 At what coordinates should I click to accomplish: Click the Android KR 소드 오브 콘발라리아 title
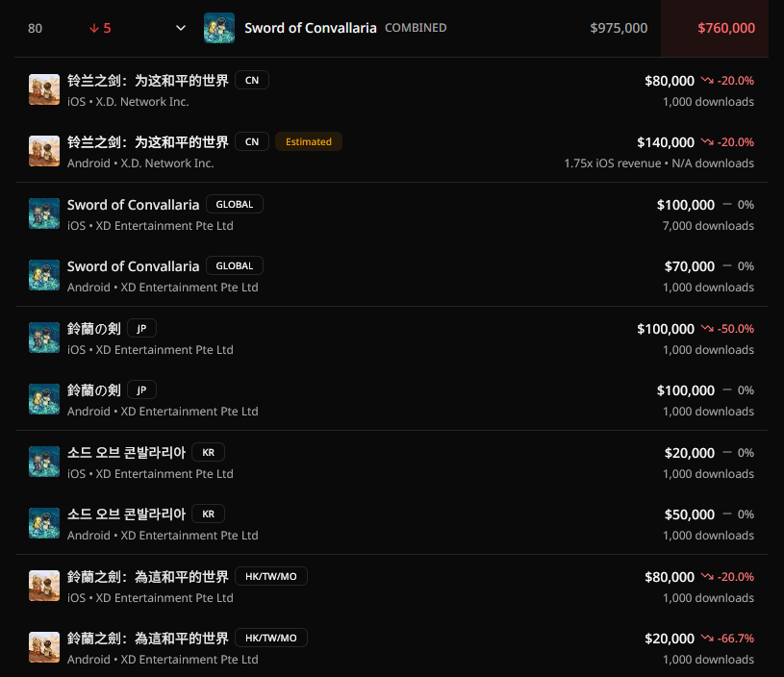127,514
